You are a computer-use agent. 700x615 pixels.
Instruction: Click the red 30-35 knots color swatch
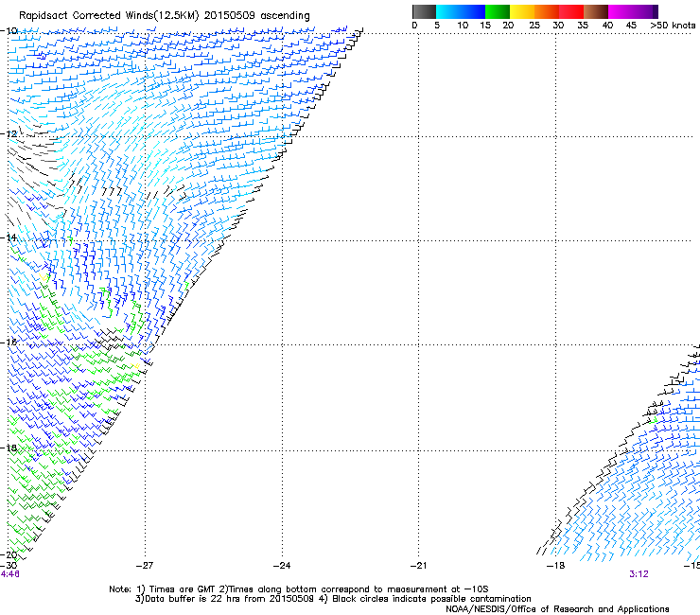571,11
